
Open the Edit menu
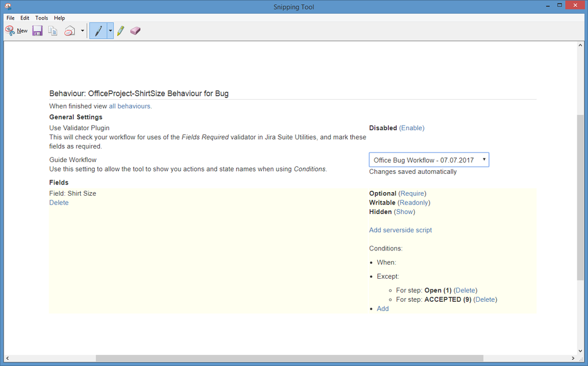point(25,18)
